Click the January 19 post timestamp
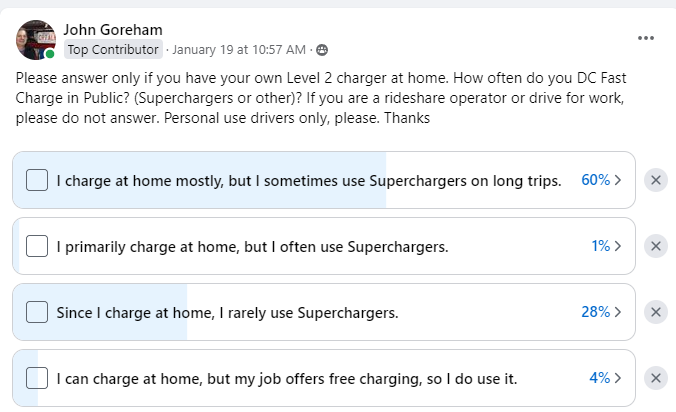Screen dimensions: 676x412 click(240, 49)
